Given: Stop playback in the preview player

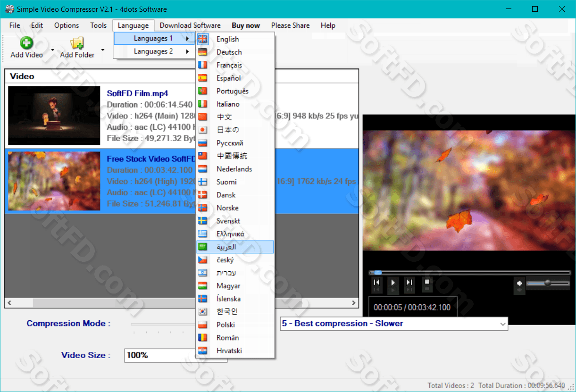Looking at the screenshot, I should (427, 282).
